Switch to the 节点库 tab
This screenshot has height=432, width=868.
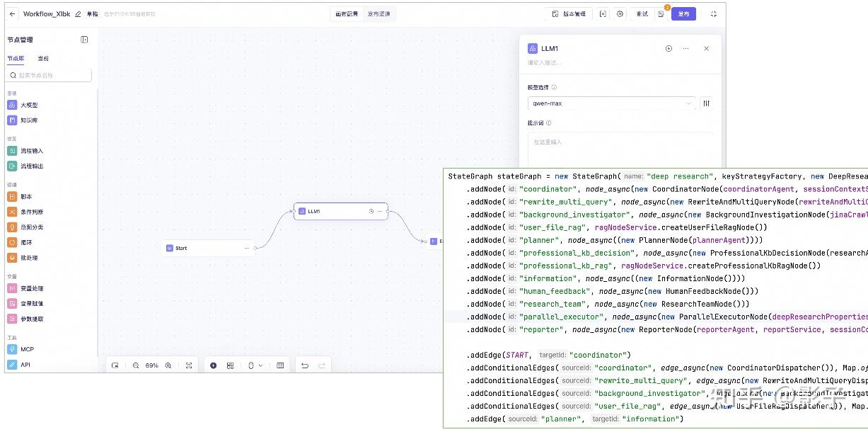tap(16, 58)
